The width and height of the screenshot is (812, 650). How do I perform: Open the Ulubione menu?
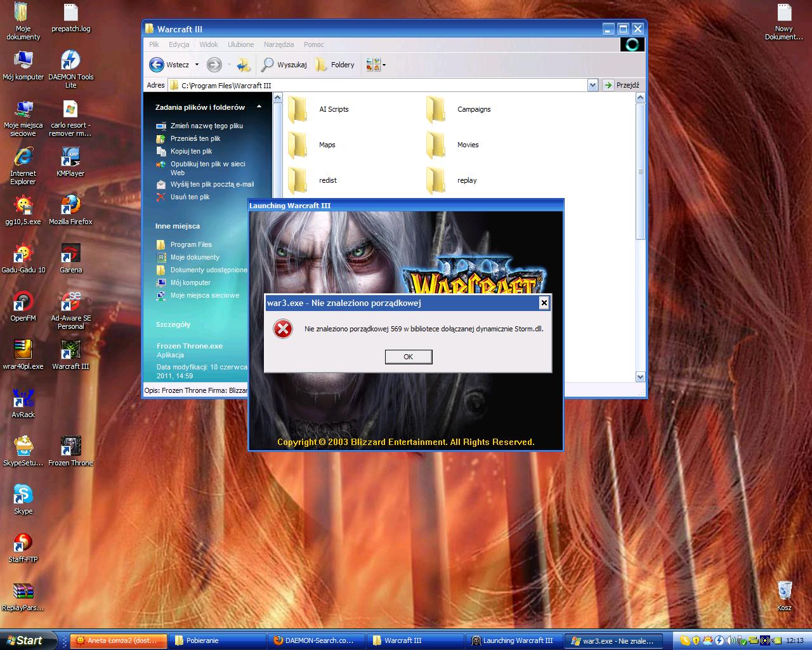240,44
